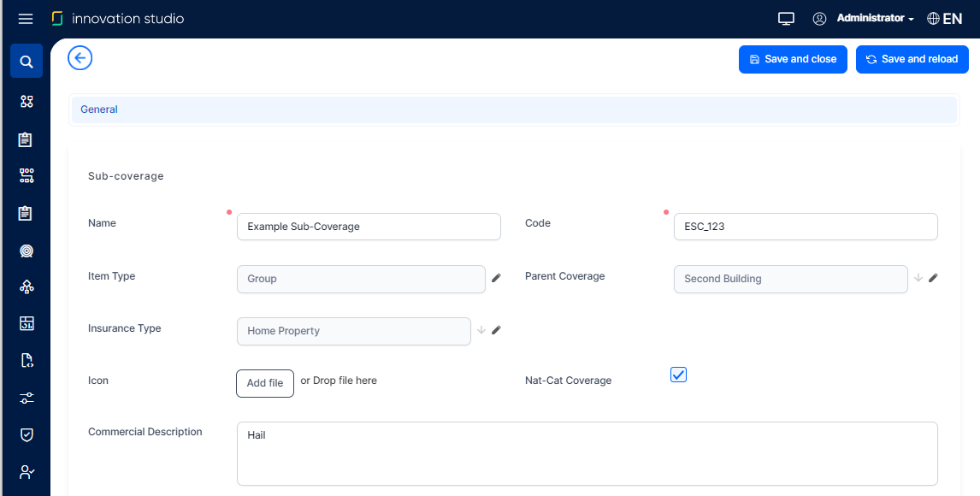This screenshot has width=980, height=496.
Task: Open the sliders settings icon in sidebar
Action: (27, 398)
